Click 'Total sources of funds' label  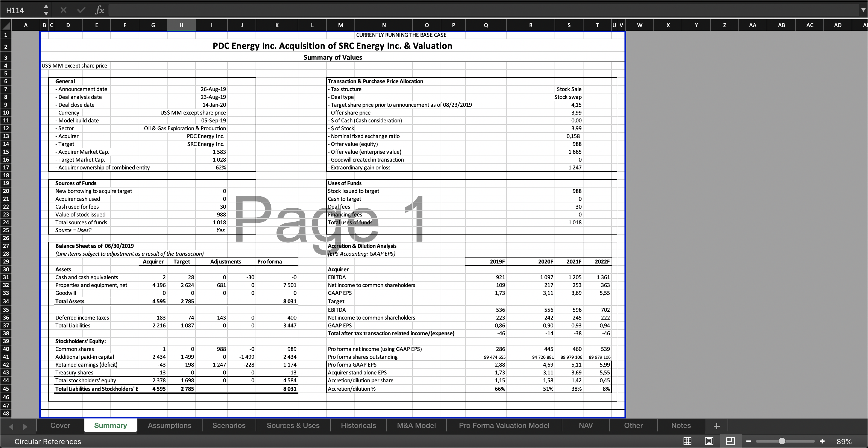81,222
